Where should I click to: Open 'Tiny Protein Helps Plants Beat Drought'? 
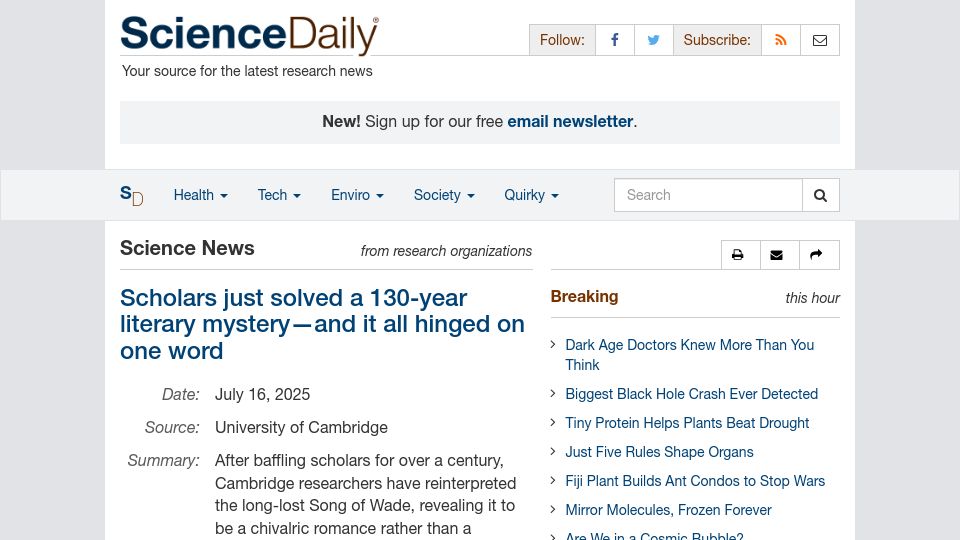pyautogui.click(x=687, y=423)
